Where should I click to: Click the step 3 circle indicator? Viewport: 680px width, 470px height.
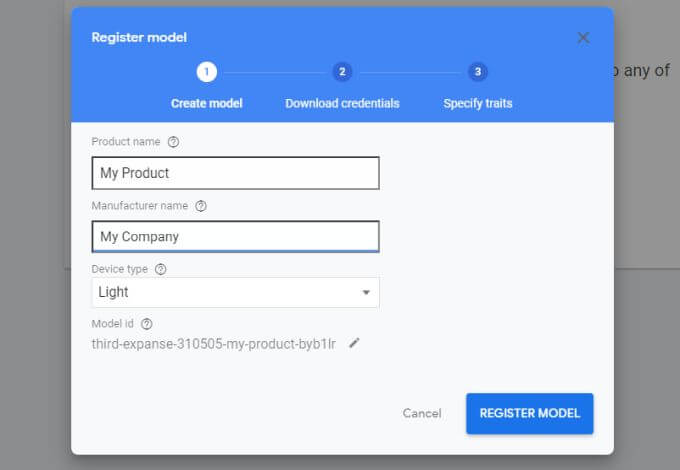pyautogui.click(x=478, y=72)
